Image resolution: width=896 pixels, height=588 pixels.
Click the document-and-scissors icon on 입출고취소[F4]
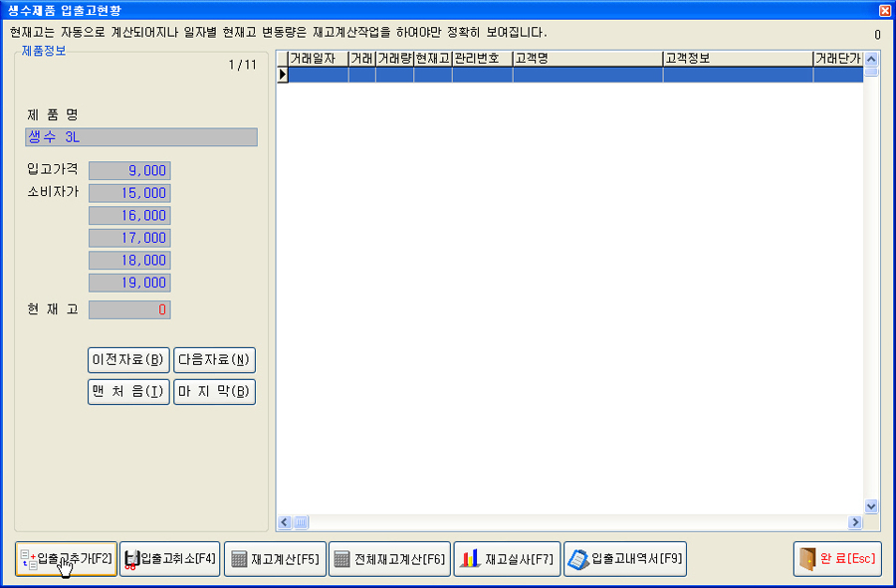(132, 559)
